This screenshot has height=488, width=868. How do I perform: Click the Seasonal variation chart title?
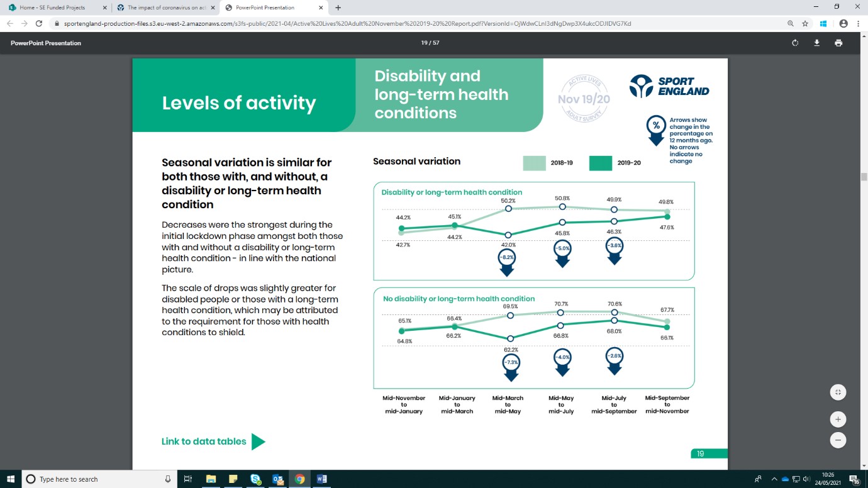pos(416,161)
